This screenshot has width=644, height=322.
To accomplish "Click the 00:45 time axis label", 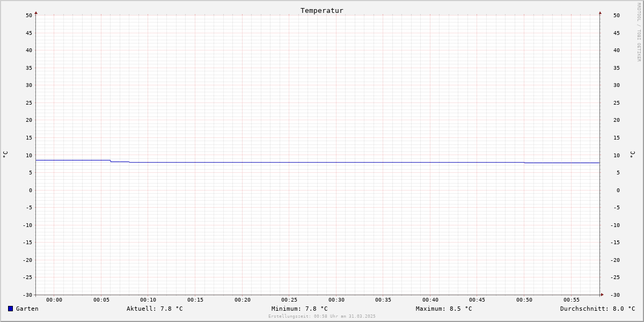I will [x=477, y=300].
